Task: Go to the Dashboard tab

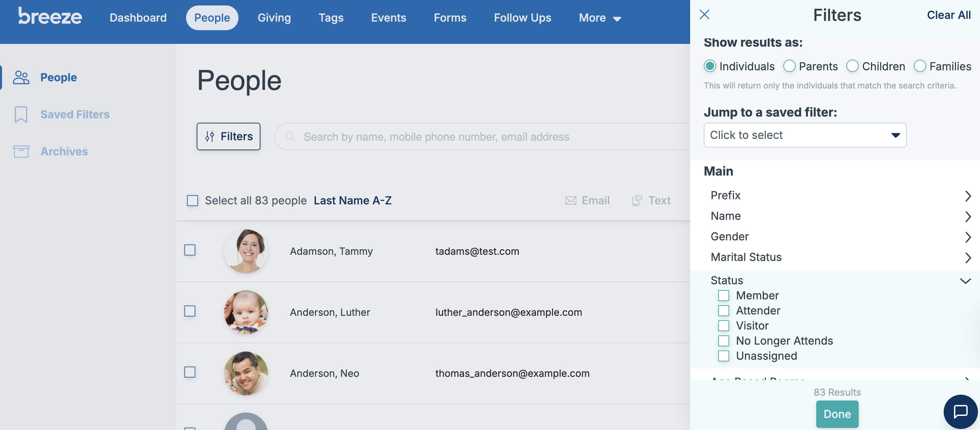Action: click(138, 17)
